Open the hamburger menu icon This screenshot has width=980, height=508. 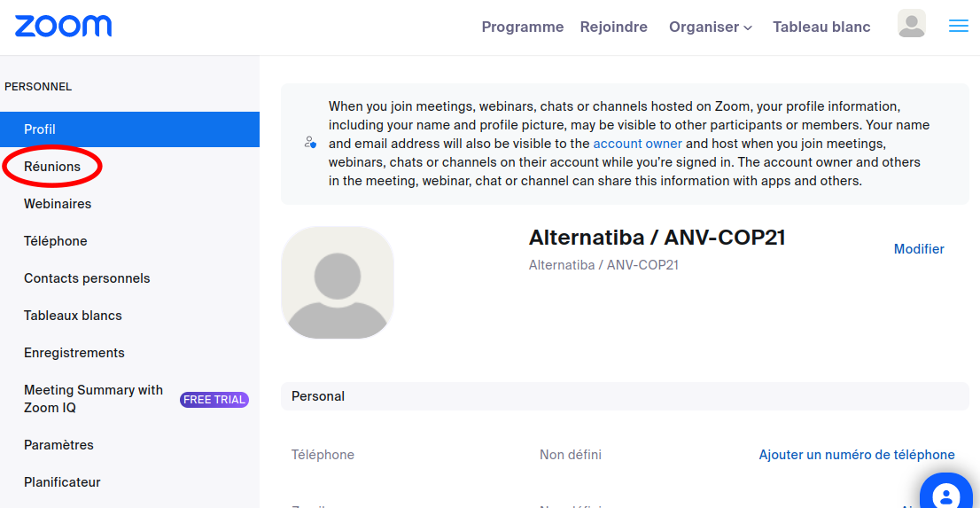[x=958, y=27]
